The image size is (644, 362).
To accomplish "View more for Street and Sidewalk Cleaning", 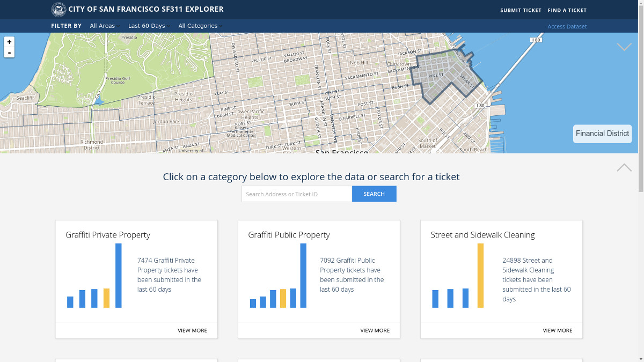I will (x=557, y=330).
